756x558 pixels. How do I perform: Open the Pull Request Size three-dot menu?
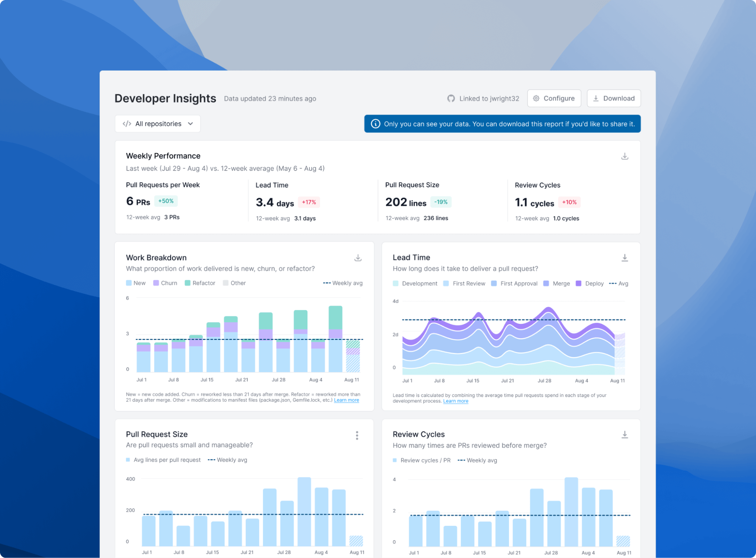point(357,435)
